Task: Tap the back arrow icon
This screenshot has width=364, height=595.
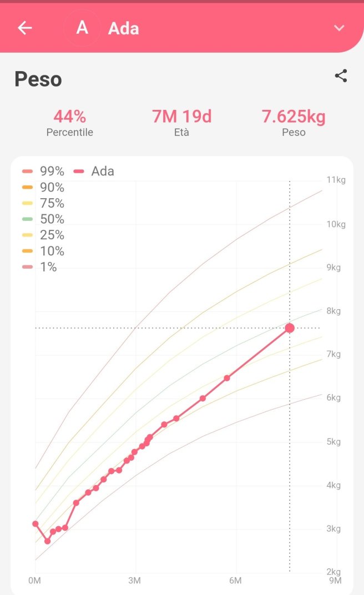Action: [x=25, y=28]
